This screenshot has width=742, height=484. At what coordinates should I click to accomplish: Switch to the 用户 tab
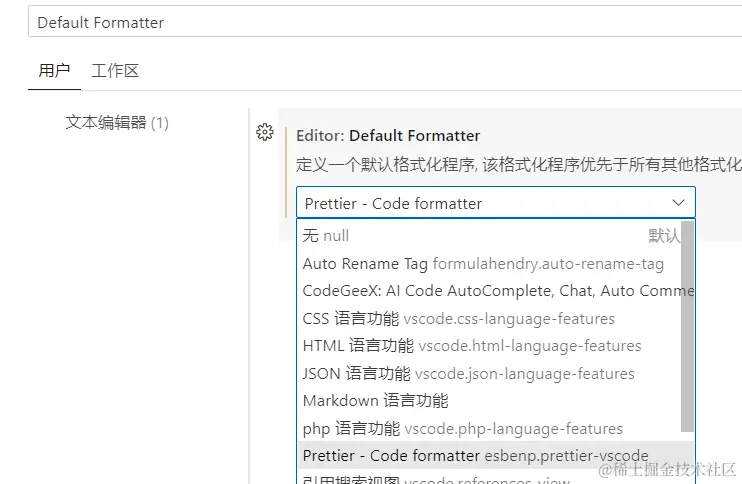(54, 70)
